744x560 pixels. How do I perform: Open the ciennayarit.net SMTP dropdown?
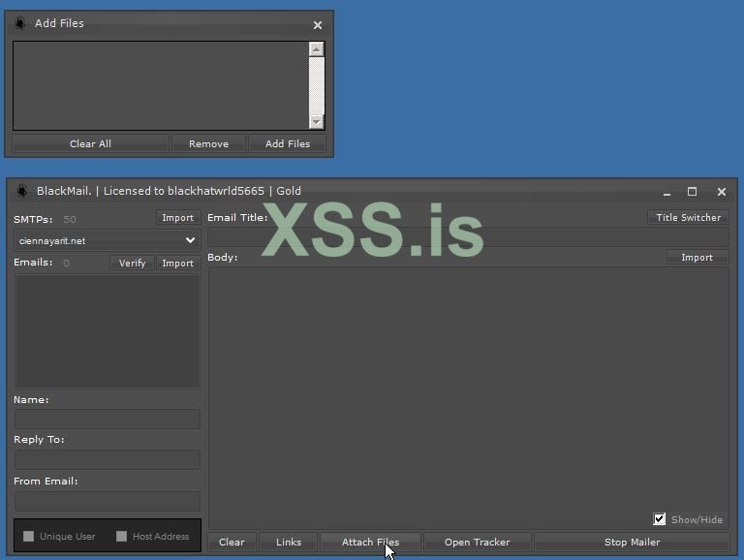[108, 240]
